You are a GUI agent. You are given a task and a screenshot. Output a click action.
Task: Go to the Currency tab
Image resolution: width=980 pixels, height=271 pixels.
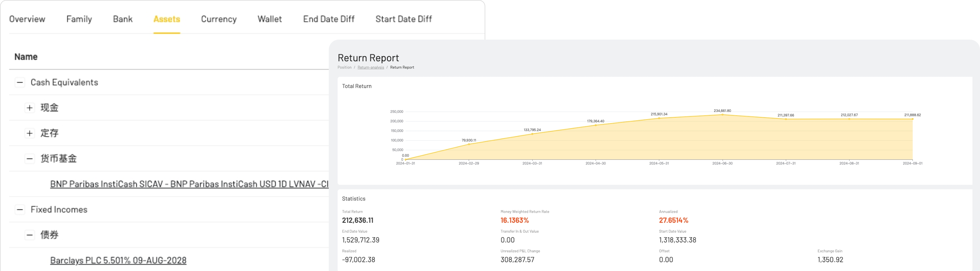point(219,19)
